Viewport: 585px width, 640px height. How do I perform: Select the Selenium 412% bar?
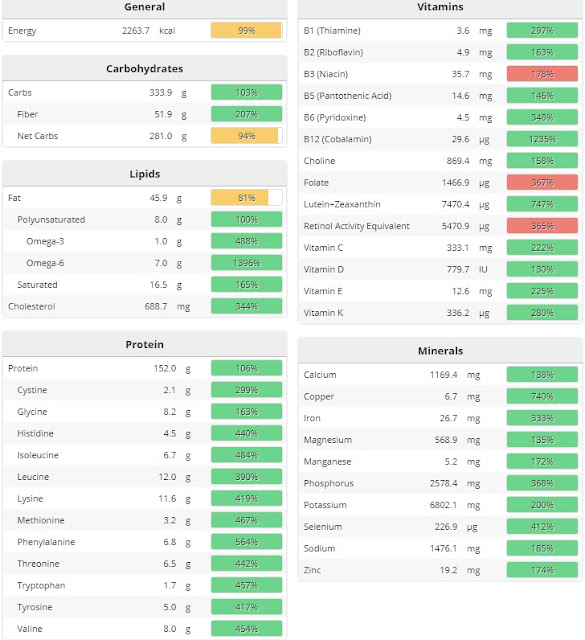[542, 527]
